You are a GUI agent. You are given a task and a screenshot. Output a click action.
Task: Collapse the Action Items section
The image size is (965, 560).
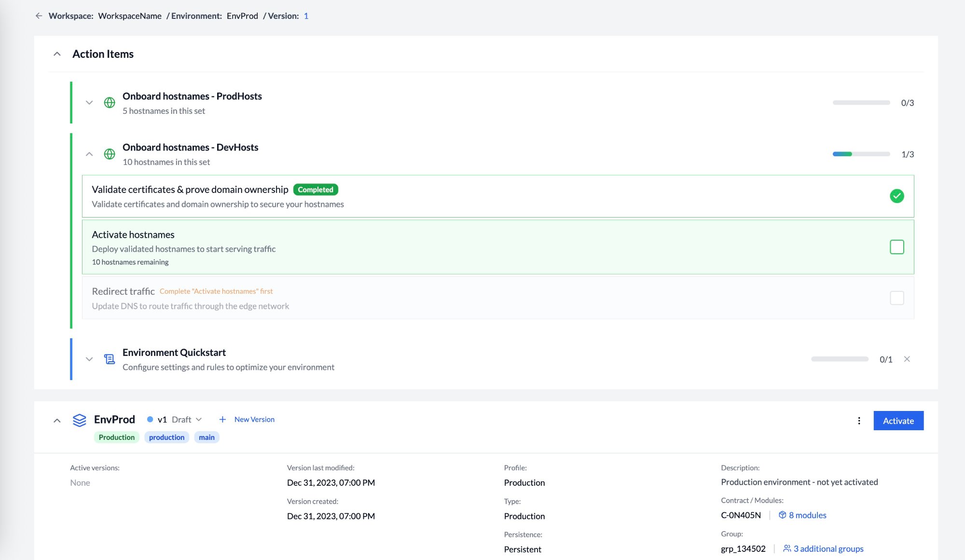(57, 54)
